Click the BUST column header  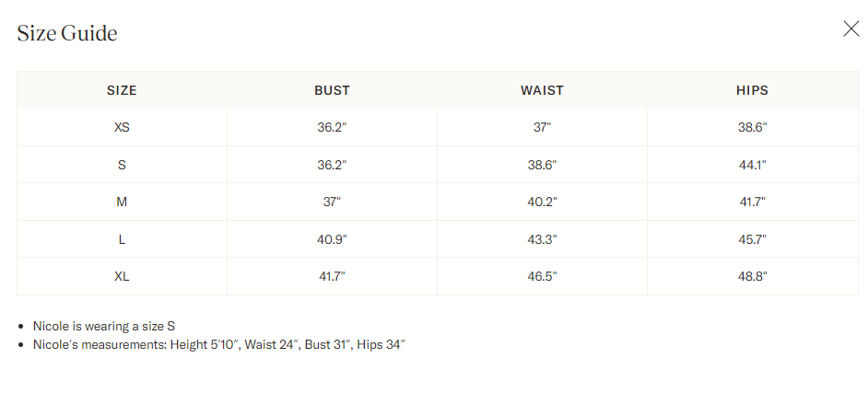(x=332, y=90)
